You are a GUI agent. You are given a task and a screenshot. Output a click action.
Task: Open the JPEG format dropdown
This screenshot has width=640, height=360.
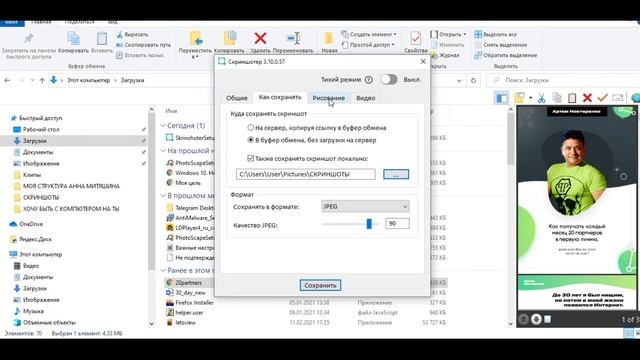point(365,207)
